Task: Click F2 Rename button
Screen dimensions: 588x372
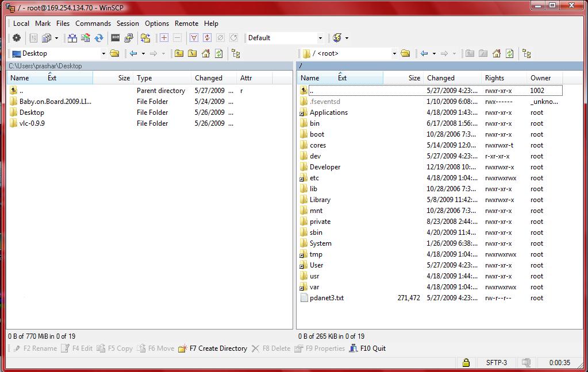Action: 35,348
